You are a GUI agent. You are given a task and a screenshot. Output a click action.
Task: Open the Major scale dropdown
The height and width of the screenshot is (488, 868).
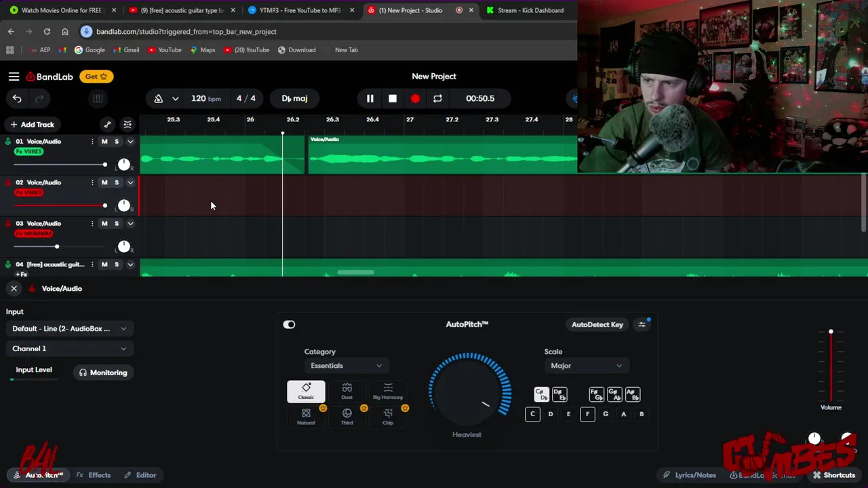587,366
